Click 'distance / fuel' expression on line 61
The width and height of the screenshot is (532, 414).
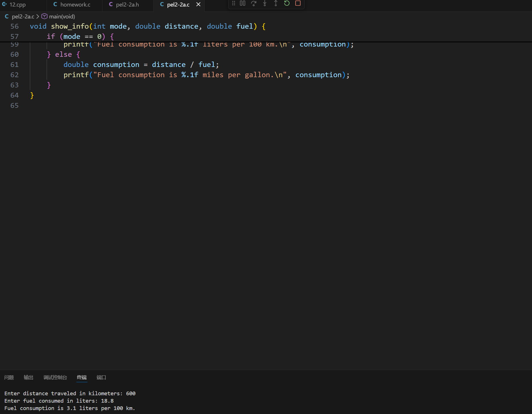(x=183, y=65)
